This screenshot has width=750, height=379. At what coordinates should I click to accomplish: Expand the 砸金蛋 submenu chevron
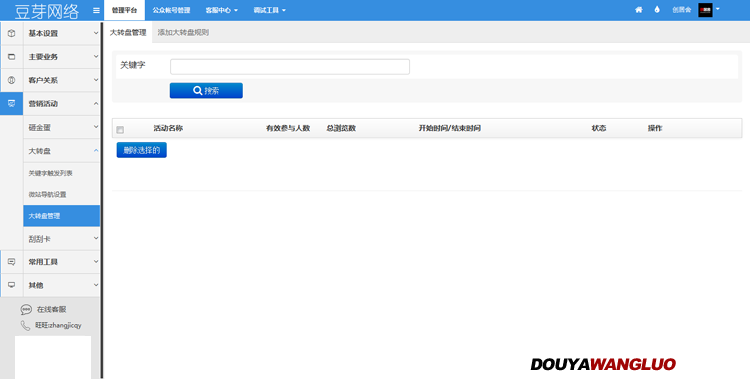(x=96, y=127)
